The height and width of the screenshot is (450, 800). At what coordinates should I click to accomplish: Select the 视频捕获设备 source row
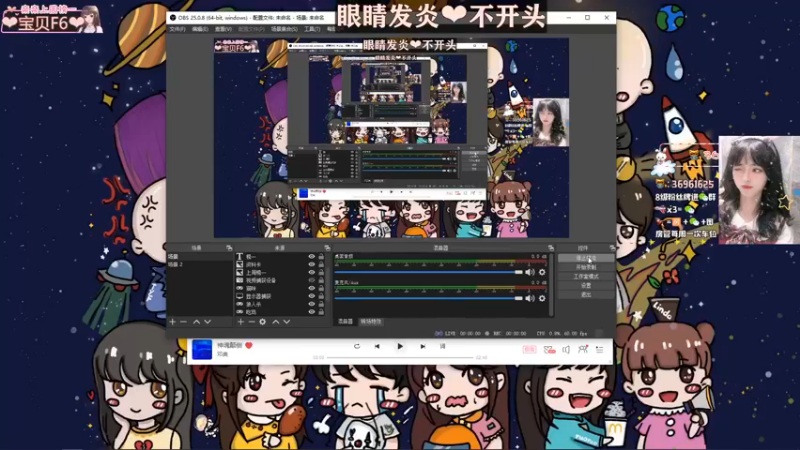280,280
